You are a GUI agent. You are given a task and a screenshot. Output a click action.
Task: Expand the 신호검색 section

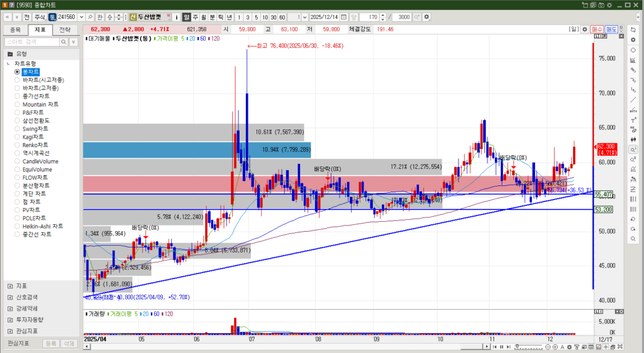(x=10, y=297)
